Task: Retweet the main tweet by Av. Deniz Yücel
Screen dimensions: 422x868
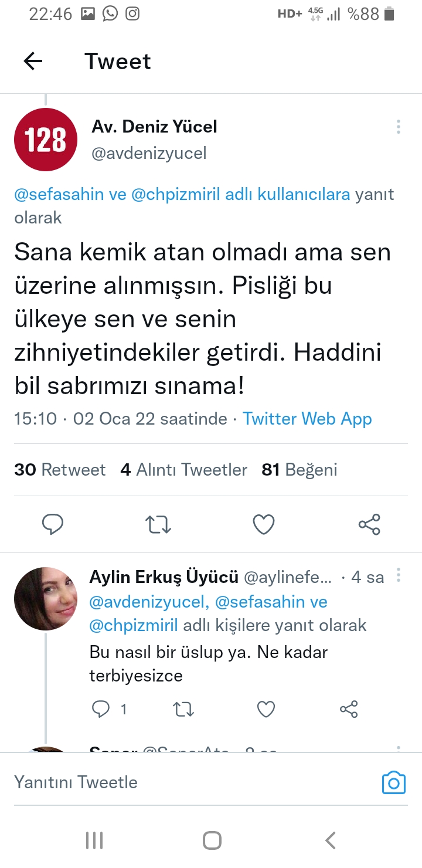Action: [x=158, y=524]
